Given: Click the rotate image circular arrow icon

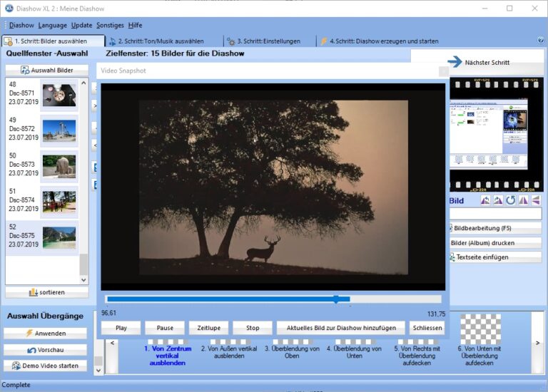Looking at the screenshot, I should point(510,201).
